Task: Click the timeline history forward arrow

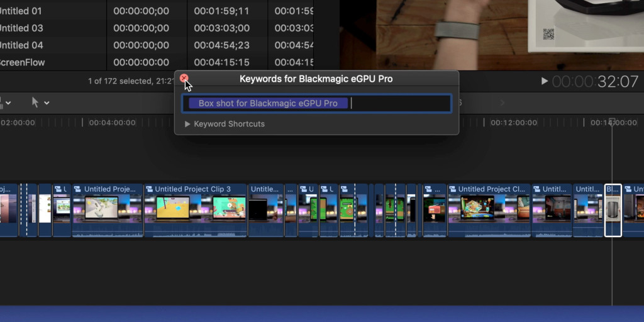Action: point(502,103)
